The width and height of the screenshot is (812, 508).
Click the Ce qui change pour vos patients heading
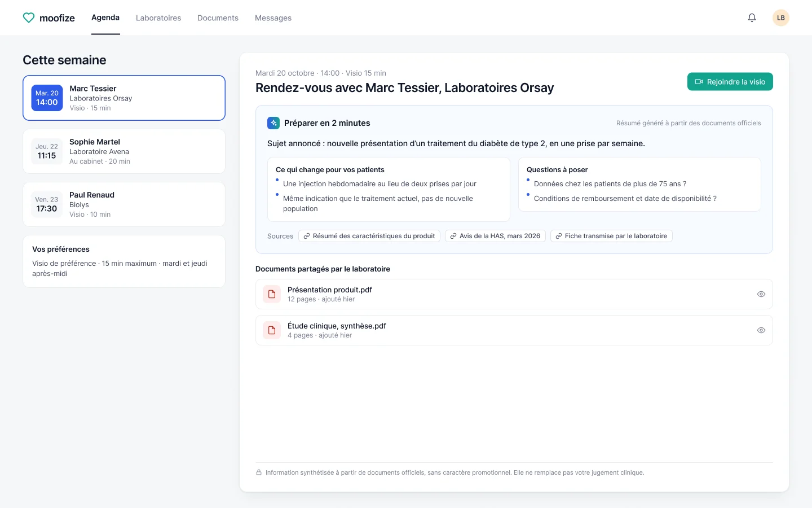pos(330,170)
